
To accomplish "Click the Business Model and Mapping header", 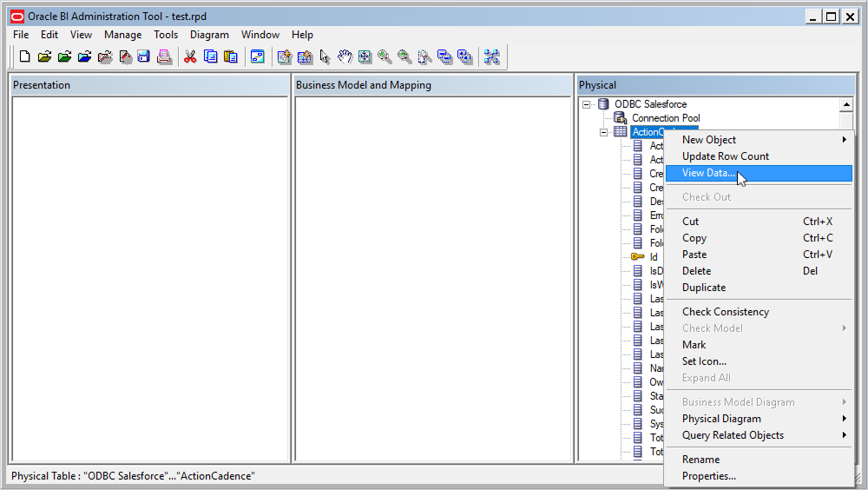I will tap(433, 85).
